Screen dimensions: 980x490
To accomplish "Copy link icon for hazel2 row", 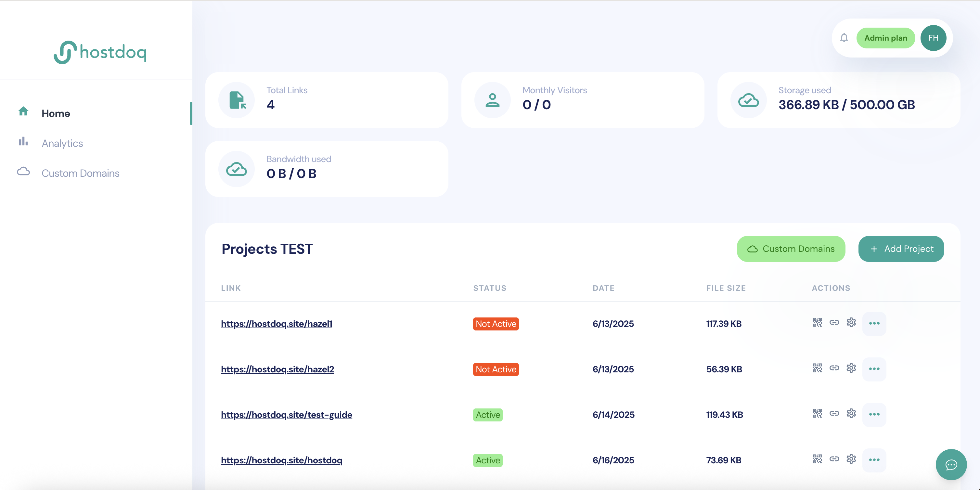I will (x=834, y=368).
